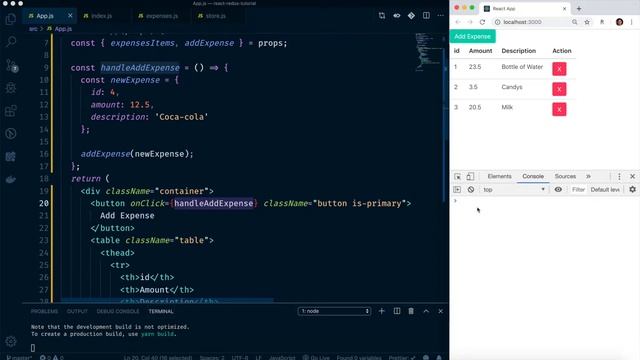The width and height of the screenshot is (640, 360).
Task: Close the App.js editor tab
Action: [70, 16]
